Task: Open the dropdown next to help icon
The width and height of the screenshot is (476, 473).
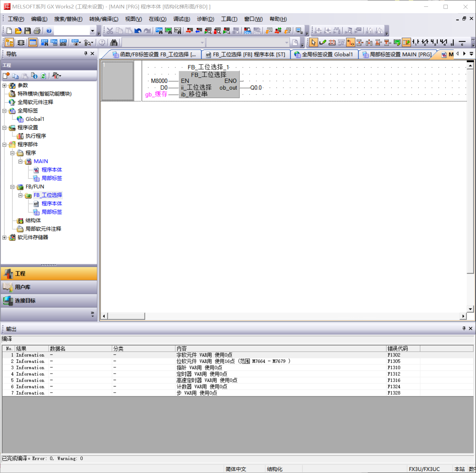Action: [x=92, y=31]
